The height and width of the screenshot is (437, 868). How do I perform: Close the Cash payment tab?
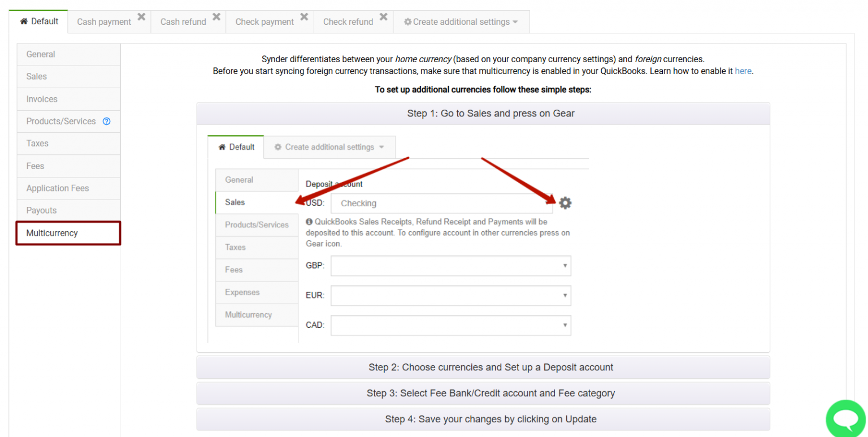pos(141,16)
